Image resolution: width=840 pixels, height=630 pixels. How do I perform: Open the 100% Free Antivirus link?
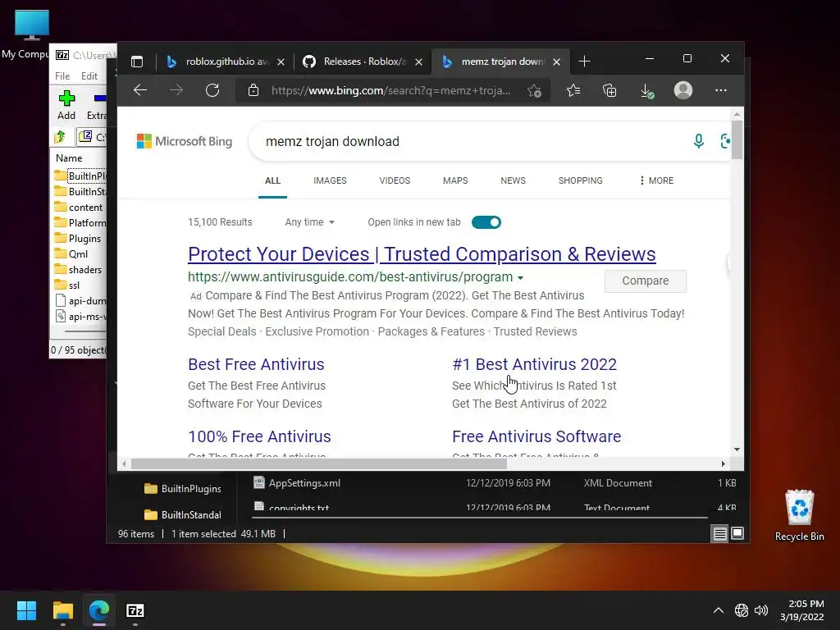259,436
